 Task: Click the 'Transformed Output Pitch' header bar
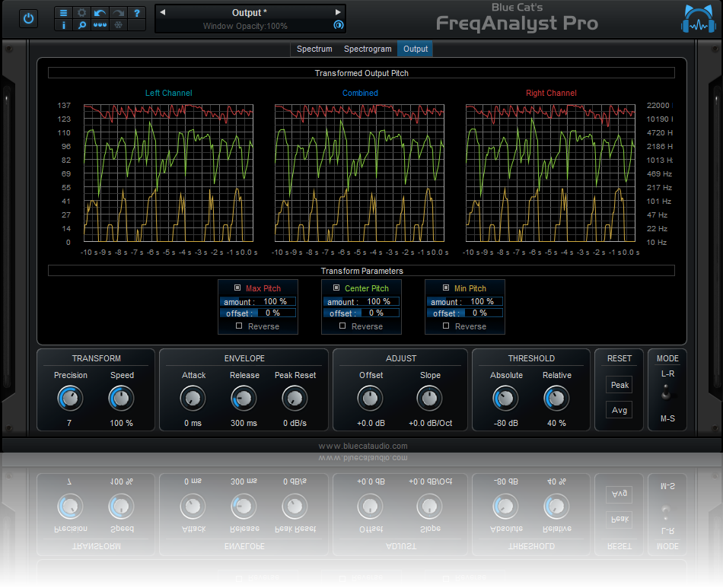coord(361,73)
